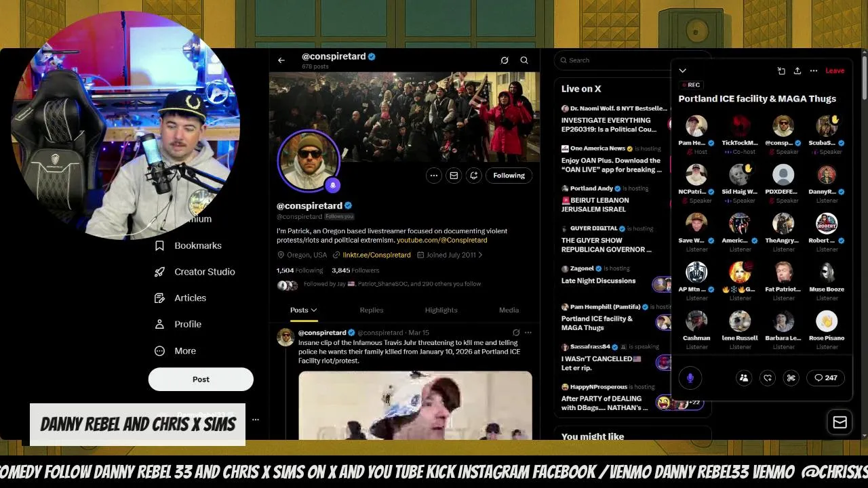
Task: Go to Profile in the sidebar
Action: (x=178, y=324)
